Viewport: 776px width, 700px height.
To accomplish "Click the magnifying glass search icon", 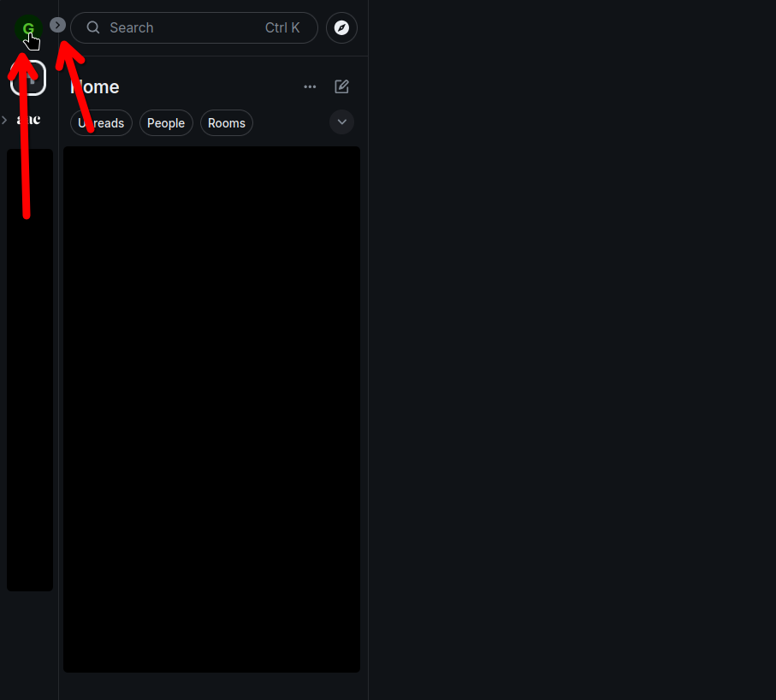I will [x=93, y=27].
